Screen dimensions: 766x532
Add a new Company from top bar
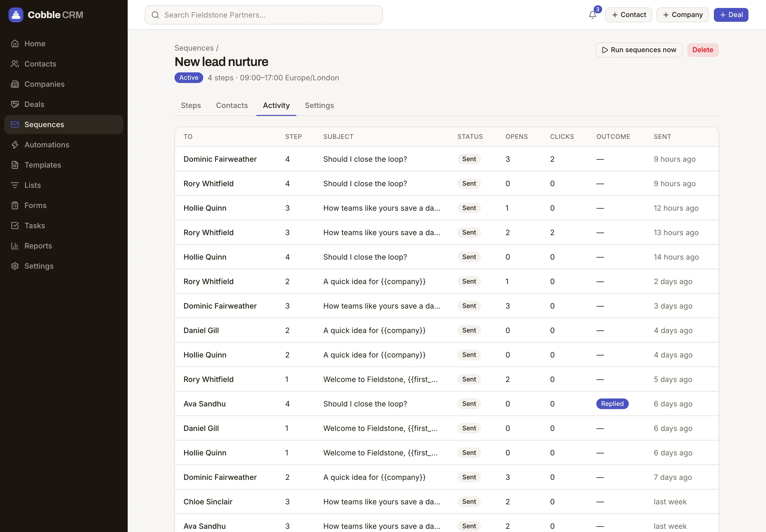tap(682, 15)
